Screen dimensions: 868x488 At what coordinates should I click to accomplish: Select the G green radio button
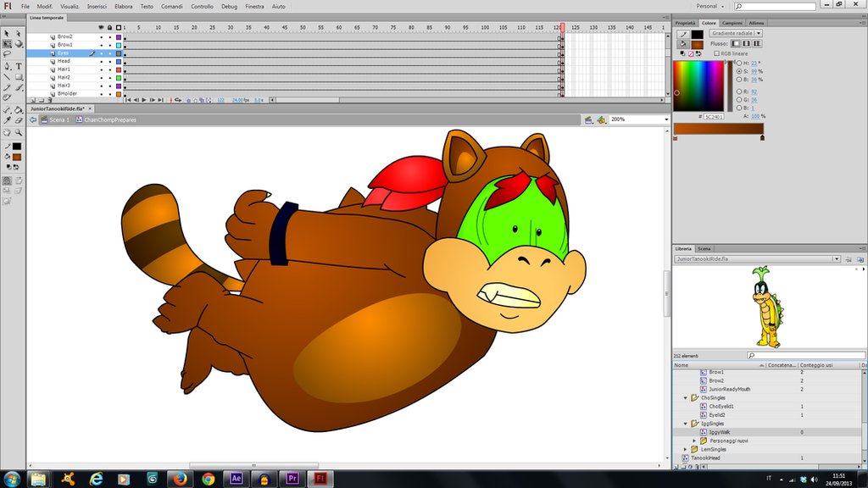pos(739,100)
